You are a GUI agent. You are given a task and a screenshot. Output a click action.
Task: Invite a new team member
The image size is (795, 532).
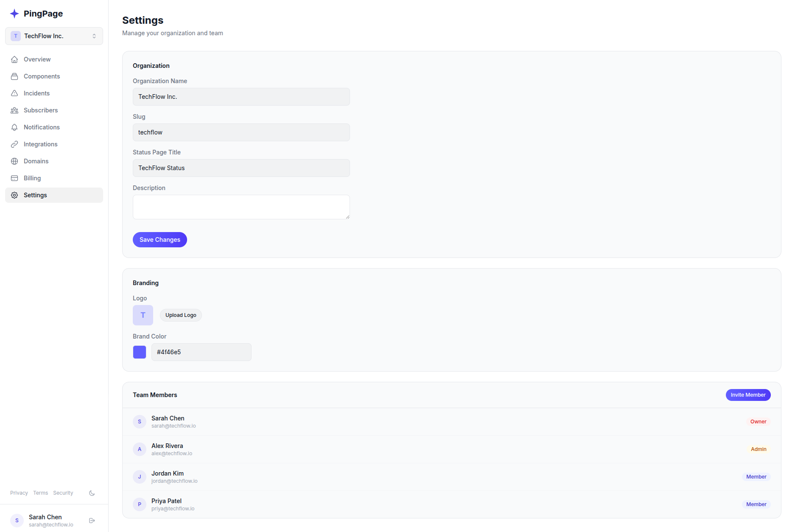748,395
